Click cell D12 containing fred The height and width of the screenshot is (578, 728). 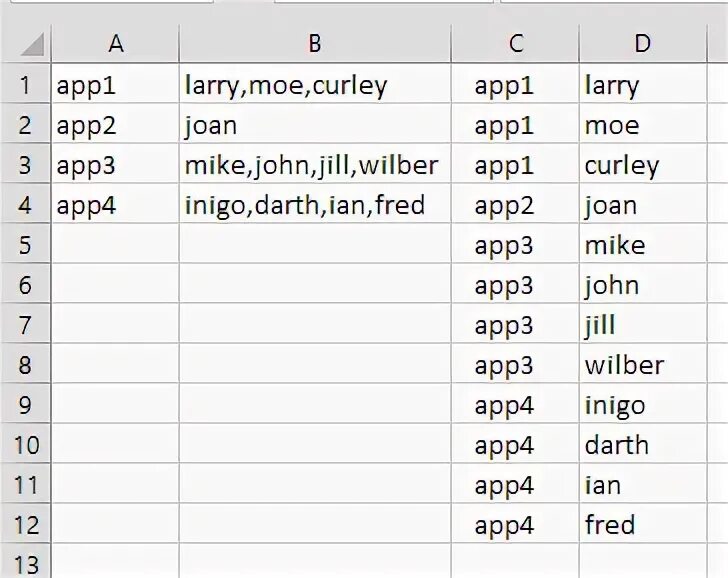(642, 526)
